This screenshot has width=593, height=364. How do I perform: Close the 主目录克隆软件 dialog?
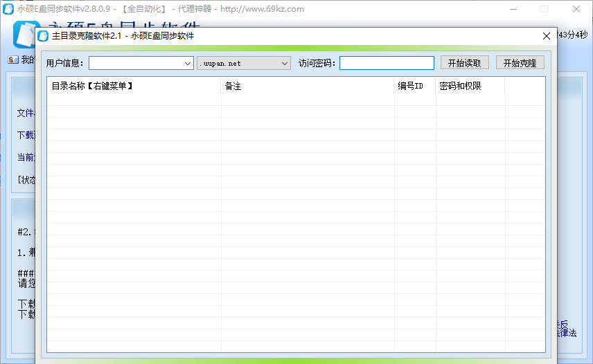[547, 36]
